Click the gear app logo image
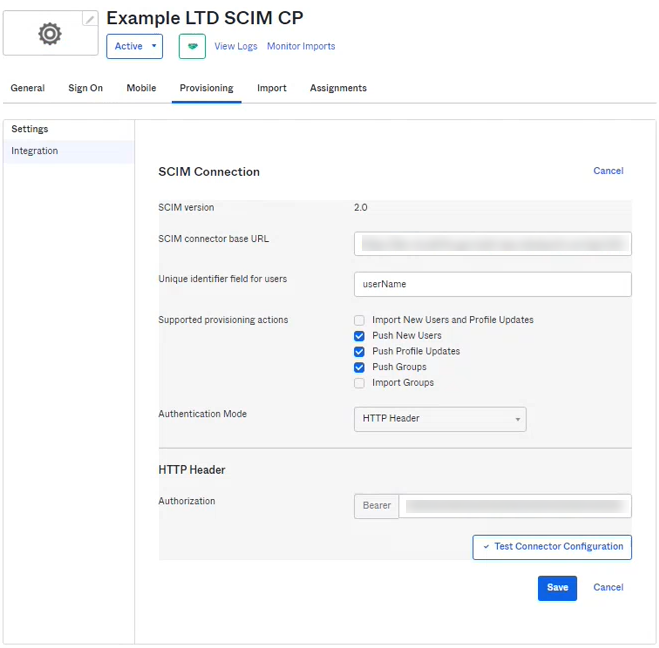 [x=49, y=34]
